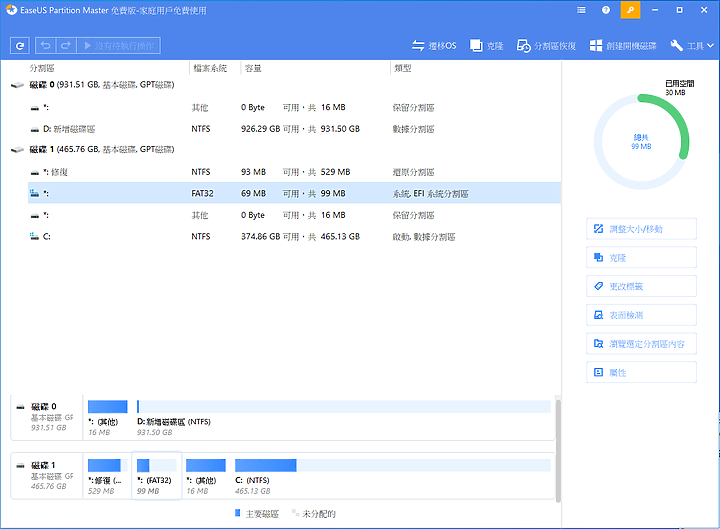Click the Migrate OS arrows icon
Viewport: 720px width, 529px height.
point(418,45)
